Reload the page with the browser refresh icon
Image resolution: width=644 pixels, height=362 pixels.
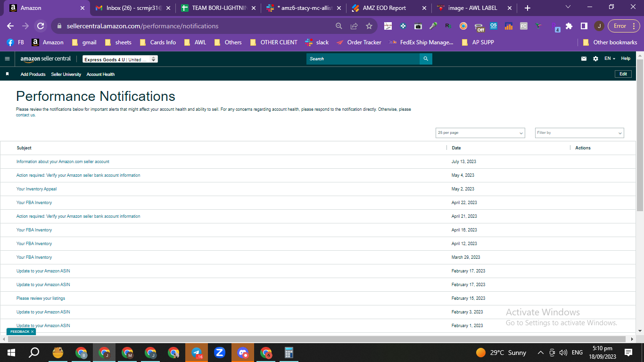[41, 26]
